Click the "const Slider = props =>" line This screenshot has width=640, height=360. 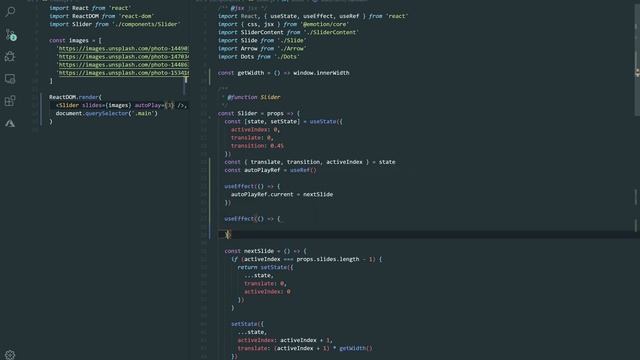click(258, 113)
